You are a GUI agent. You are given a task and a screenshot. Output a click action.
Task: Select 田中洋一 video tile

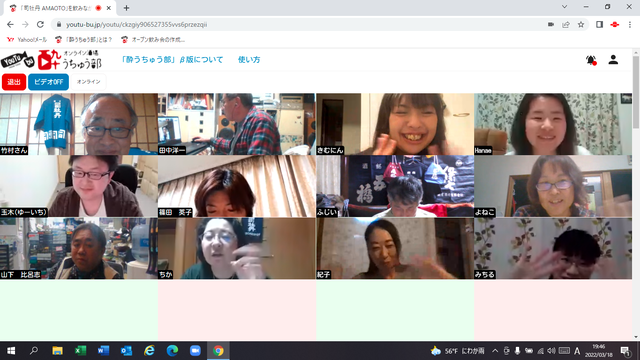pos(237,124)
